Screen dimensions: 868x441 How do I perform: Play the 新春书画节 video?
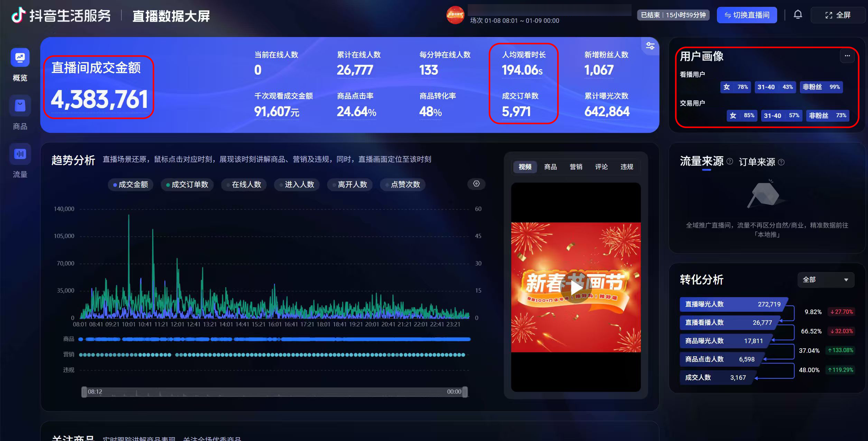coord(576,287)
